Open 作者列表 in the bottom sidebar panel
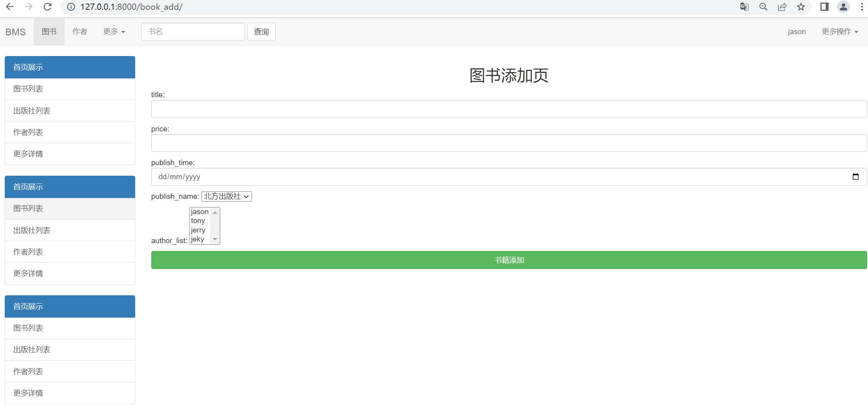Image resolution: width=868 pixels, height=409 pixels. tap(70, 371)
